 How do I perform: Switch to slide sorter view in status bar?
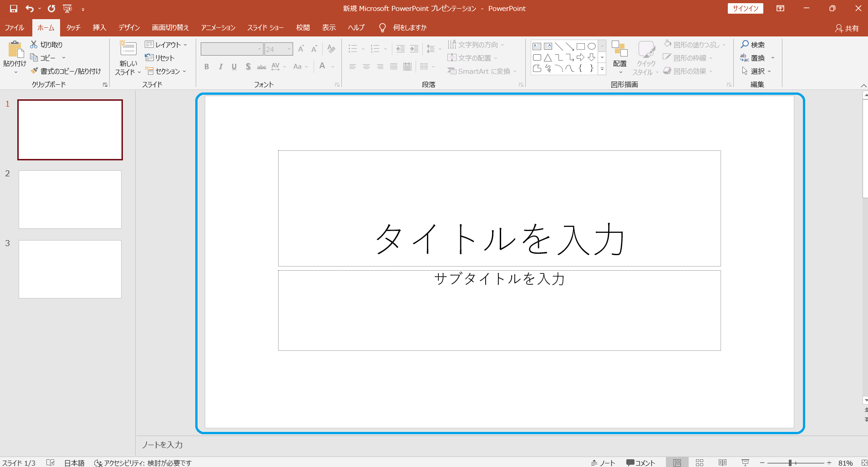coord(700,462)
